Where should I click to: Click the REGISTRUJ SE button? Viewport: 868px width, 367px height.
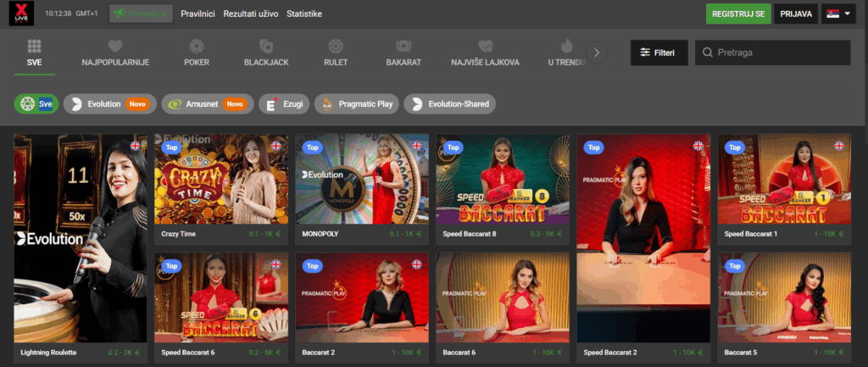coord(738,14)
